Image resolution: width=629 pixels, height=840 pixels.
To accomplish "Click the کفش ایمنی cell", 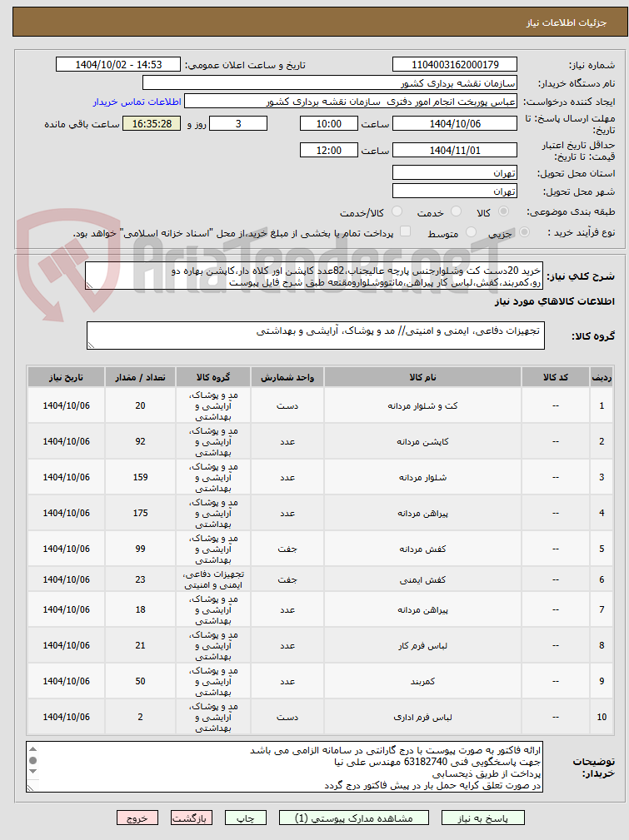I will pos(422,579).
